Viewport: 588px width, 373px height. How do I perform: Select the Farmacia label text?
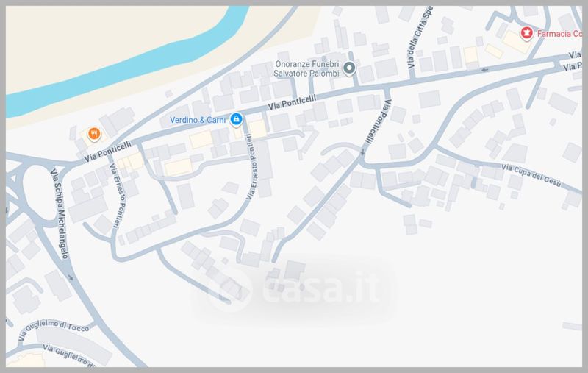(559, 34)
